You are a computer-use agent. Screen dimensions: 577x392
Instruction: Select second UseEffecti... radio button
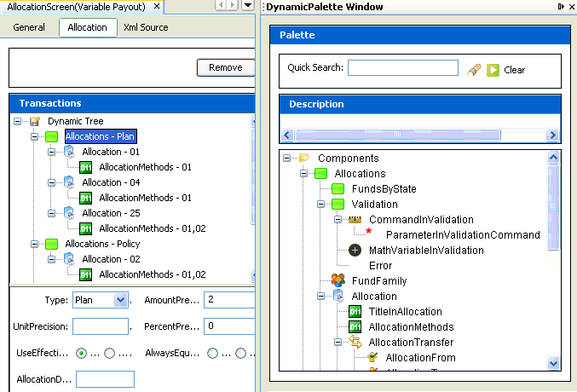[x=109, y=354]
